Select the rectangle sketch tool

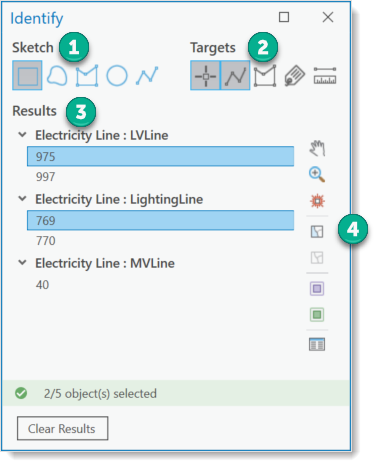27,75
